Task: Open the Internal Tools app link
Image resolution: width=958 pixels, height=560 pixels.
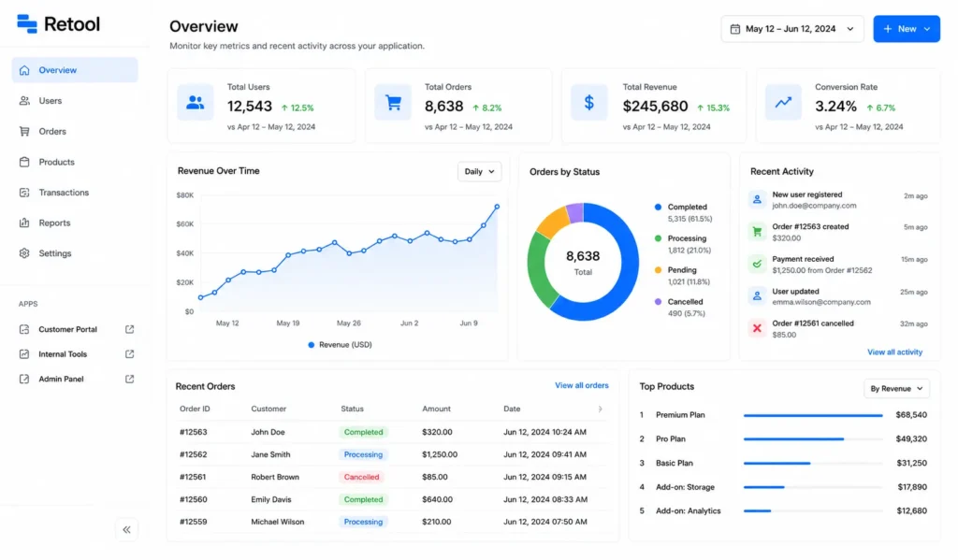Action: pos(63,354)
